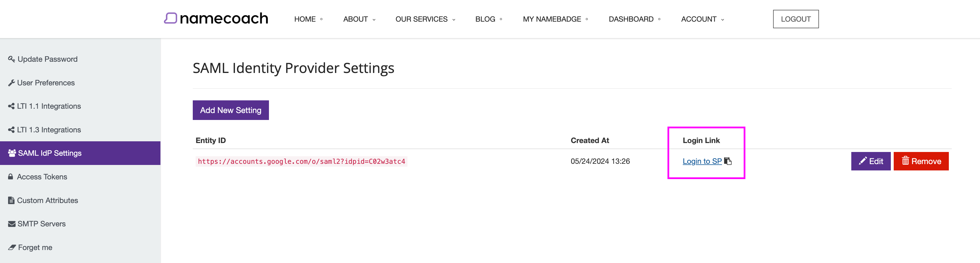This screenshot has width=980, height=263.
Task: Click the key icon beside Update Password
Action: pyautogui.click(x=11, y=59)
